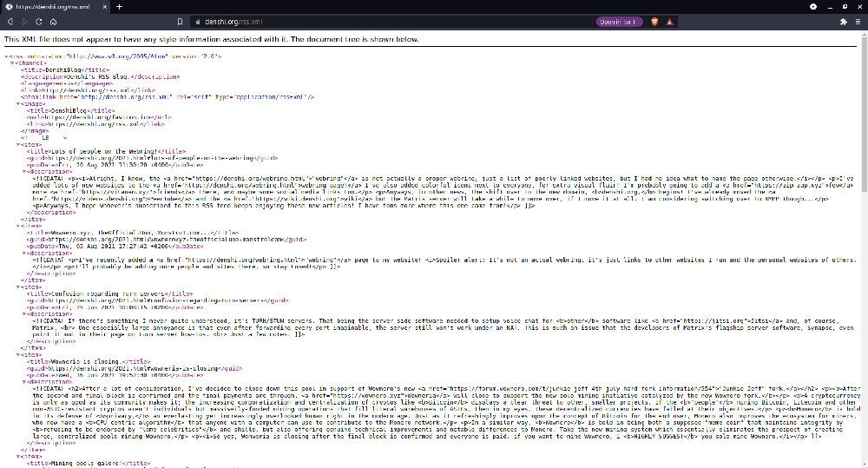Collapse description of 'Wowneria is closing.'
This screenshot has width=868, height=468.
[x=23, y=381]
